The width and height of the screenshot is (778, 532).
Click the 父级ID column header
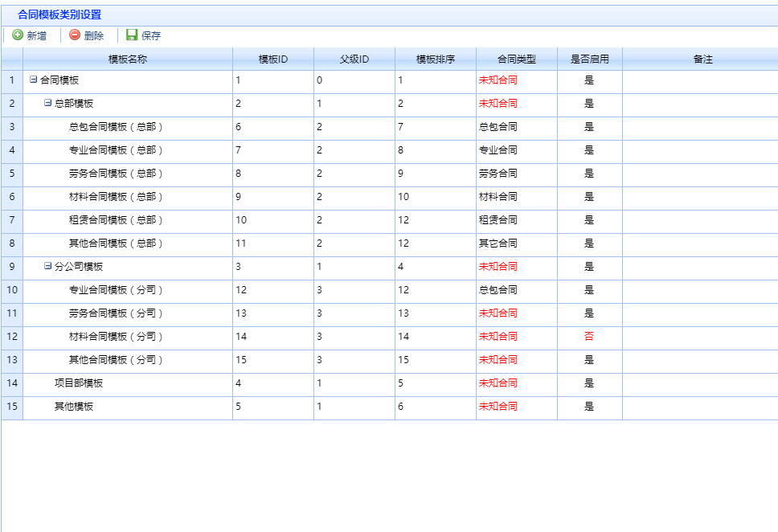click(x=354, y=59)
